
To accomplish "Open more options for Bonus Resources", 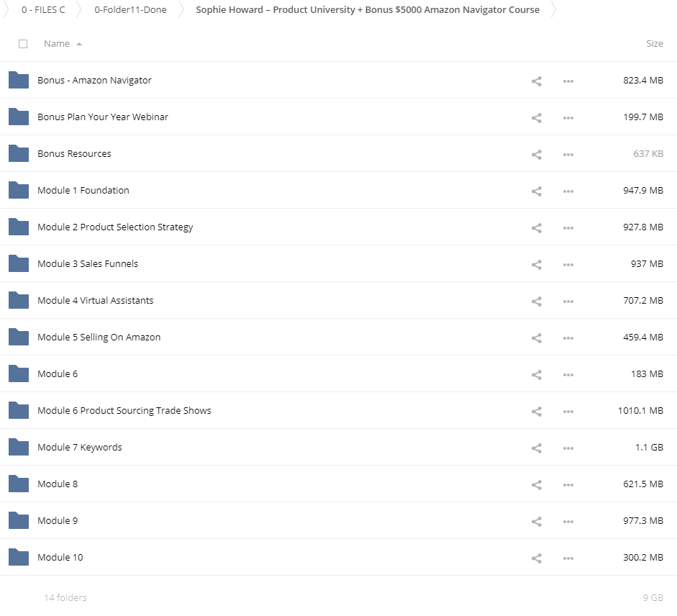I will click(x=568, y=154).
